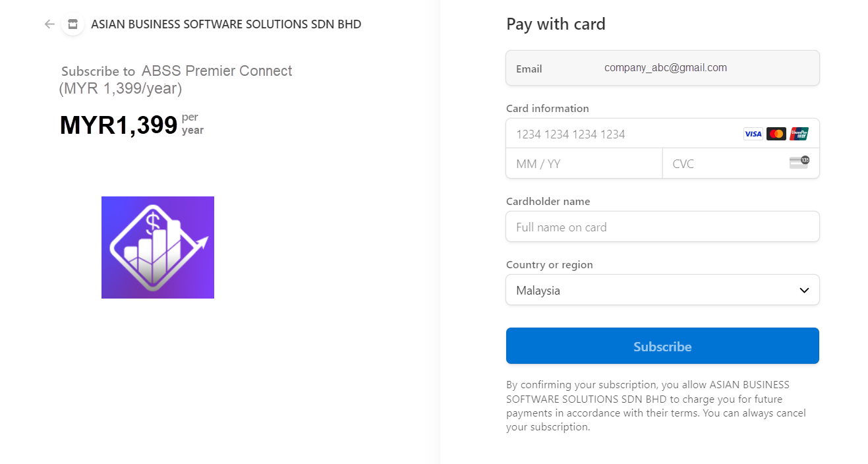Click the Subscribe to ABSS Premier Connect title

pos(177,71)
